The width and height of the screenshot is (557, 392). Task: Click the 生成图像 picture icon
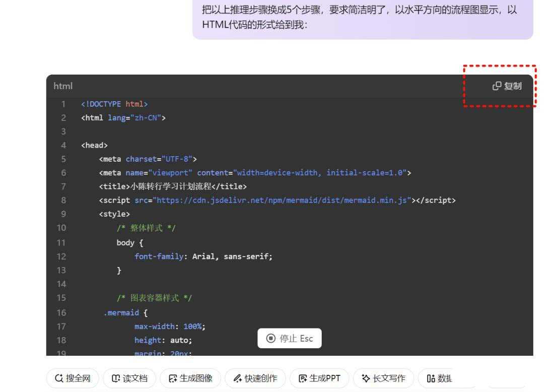click(x=173, y=378)
